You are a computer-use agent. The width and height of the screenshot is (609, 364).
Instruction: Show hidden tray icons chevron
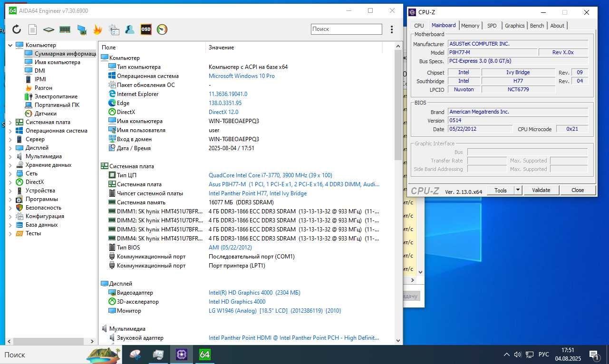(507, 354)
